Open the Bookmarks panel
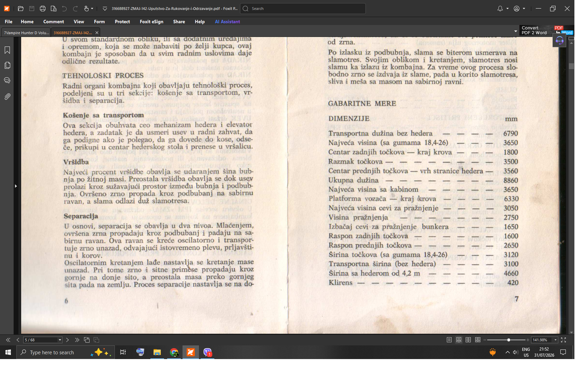This screenshot has width=588, height=383. tap(7, 50)
